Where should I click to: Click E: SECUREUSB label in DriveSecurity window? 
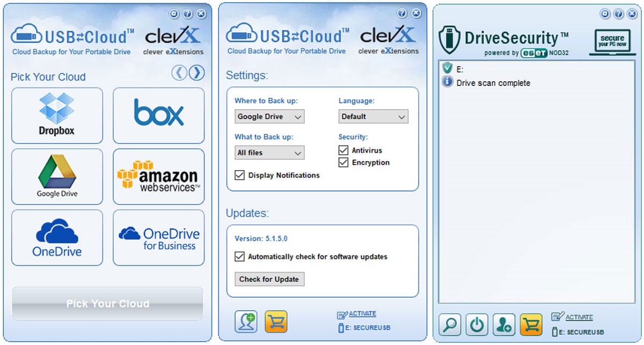point(581,333)
